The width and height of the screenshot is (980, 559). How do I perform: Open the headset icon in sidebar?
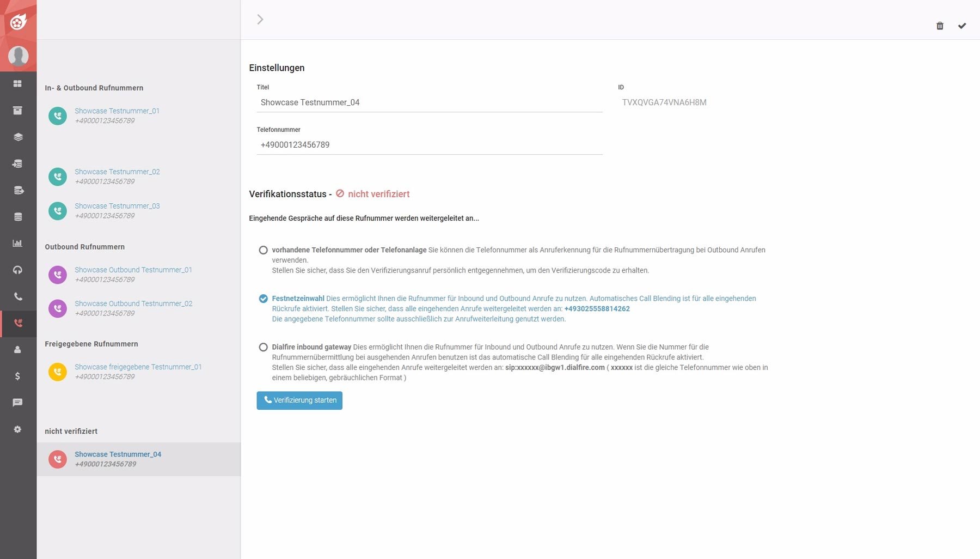coord(17,270)
